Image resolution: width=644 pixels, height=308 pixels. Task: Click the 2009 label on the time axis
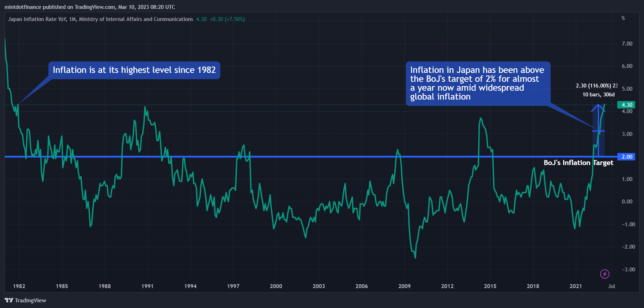405,286
